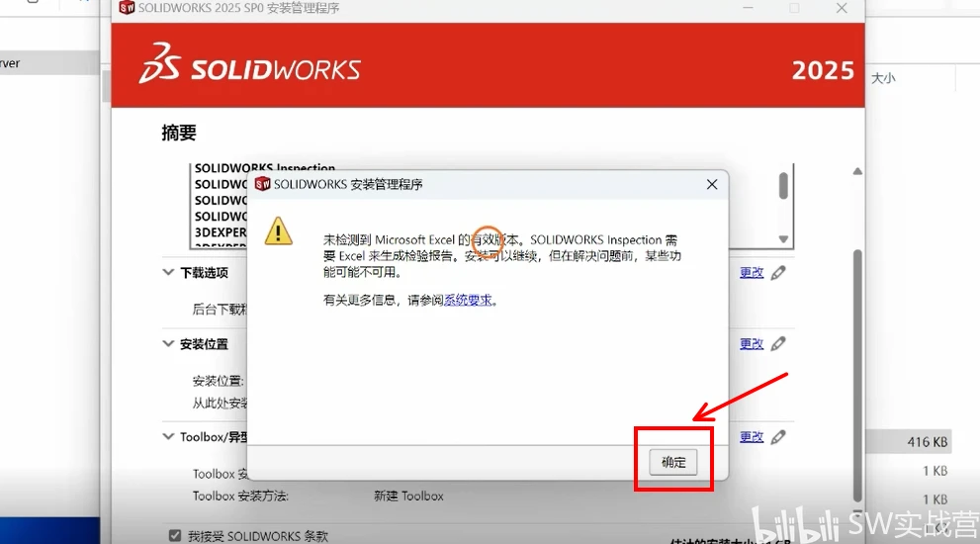Toggle 我接受 SOLIDWORKS 条款 checkbox
This screenshot has width=980, height=544.
click(175, 536)
